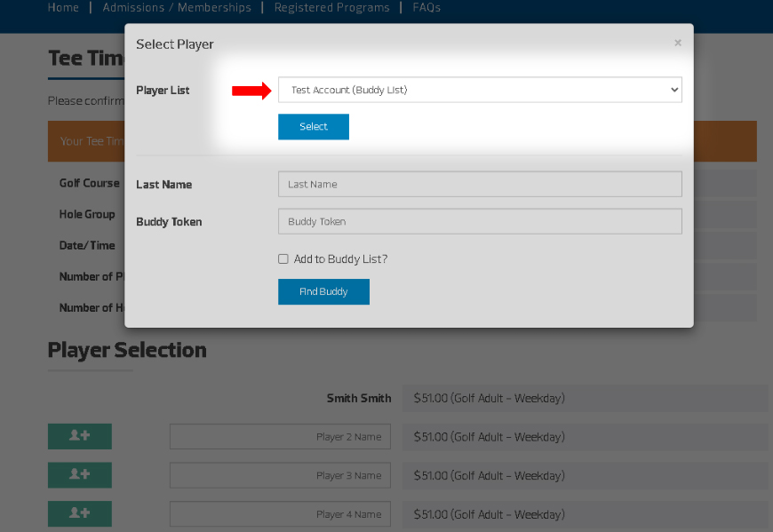Click add player icon for Player 2

tap(80, 436)
